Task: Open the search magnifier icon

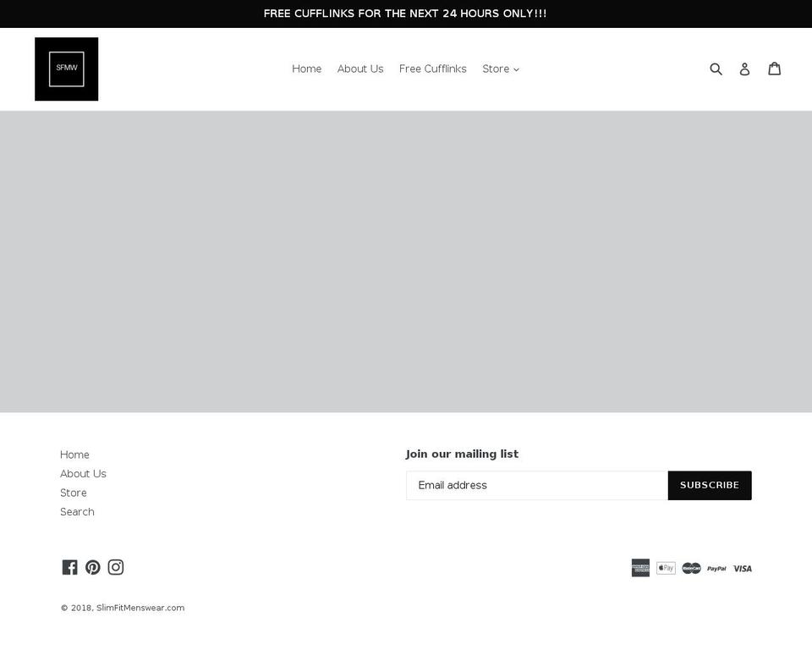Action: click(x=716, y=69)
